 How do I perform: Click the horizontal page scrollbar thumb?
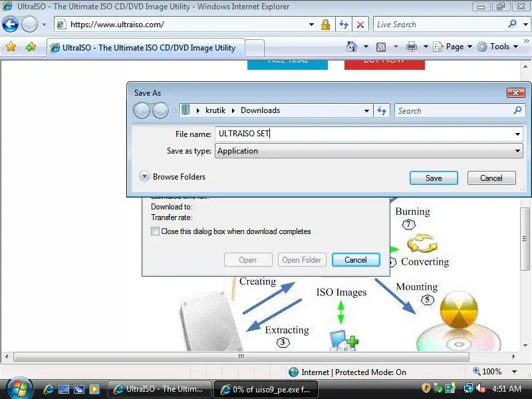click(241, 356)
